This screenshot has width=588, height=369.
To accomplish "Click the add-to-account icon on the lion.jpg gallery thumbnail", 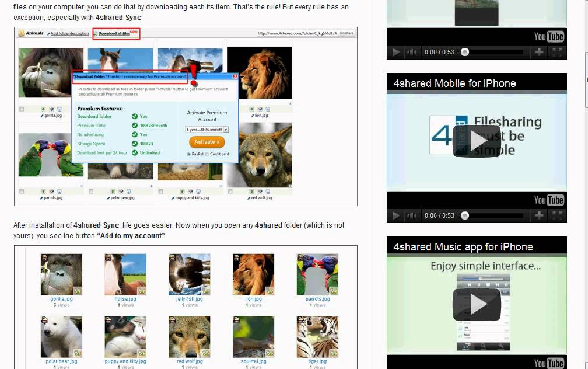I will tap(269, 291).
